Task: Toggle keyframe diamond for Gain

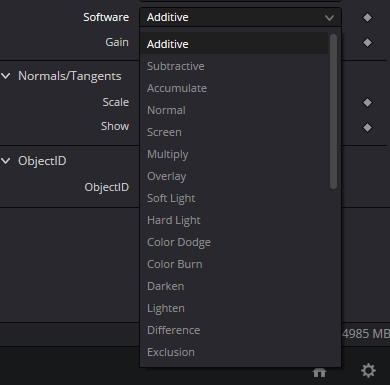Action: (367, 42)
